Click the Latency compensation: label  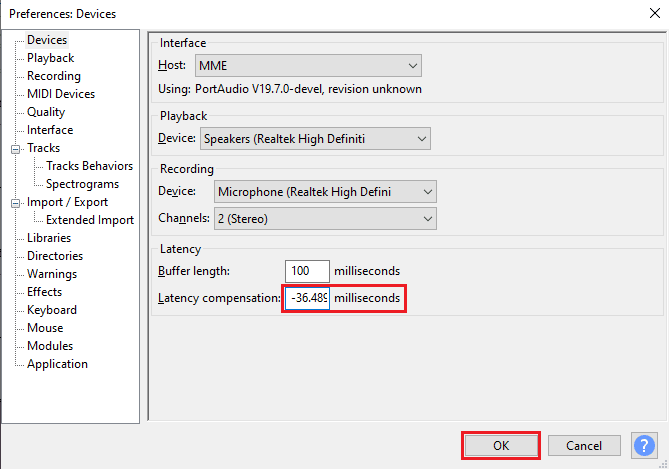click(x=219, y=298)
